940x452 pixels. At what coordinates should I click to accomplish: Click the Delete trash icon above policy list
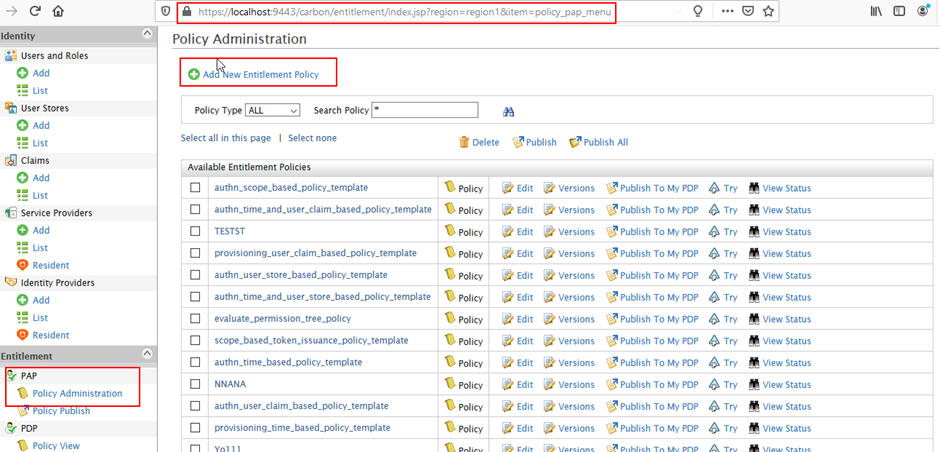[x=464, y=142]
